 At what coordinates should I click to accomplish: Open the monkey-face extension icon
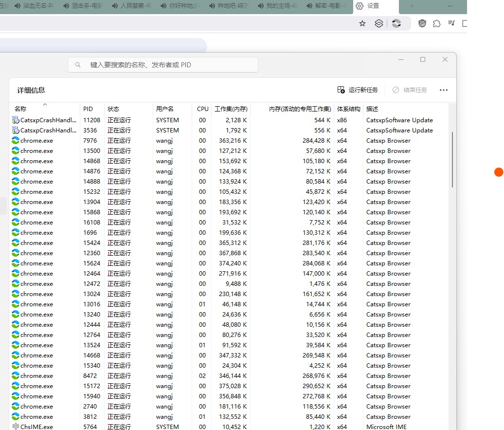click(422, 23)
